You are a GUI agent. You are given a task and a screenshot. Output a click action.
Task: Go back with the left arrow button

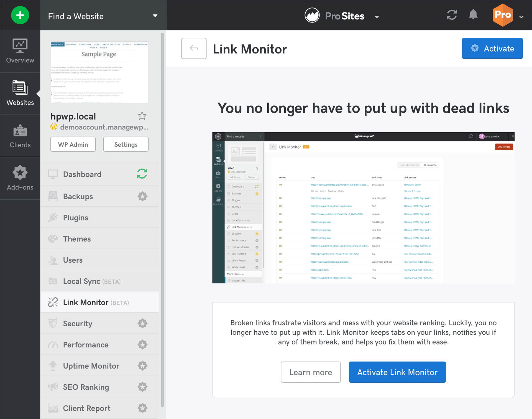click(x=194, y=48)
